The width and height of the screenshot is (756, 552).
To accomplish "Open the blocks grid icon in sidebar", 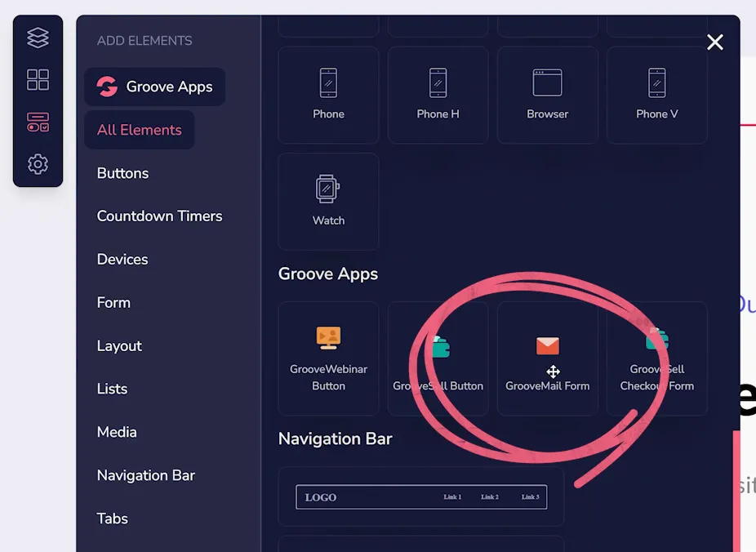I will coord(38,79).
